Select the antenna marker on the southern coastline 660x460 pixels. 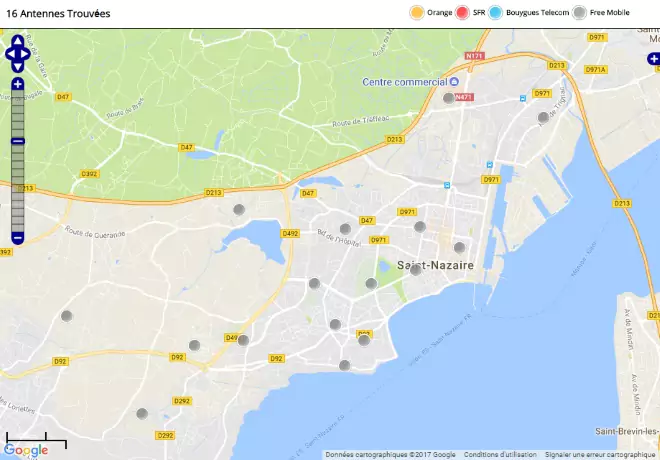pyautogui.click(x=344, y=365)
